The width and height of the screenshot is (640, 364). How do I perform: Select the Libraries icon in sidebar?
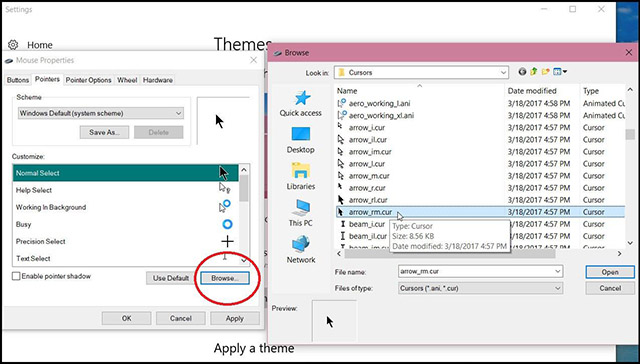[301, 171]
